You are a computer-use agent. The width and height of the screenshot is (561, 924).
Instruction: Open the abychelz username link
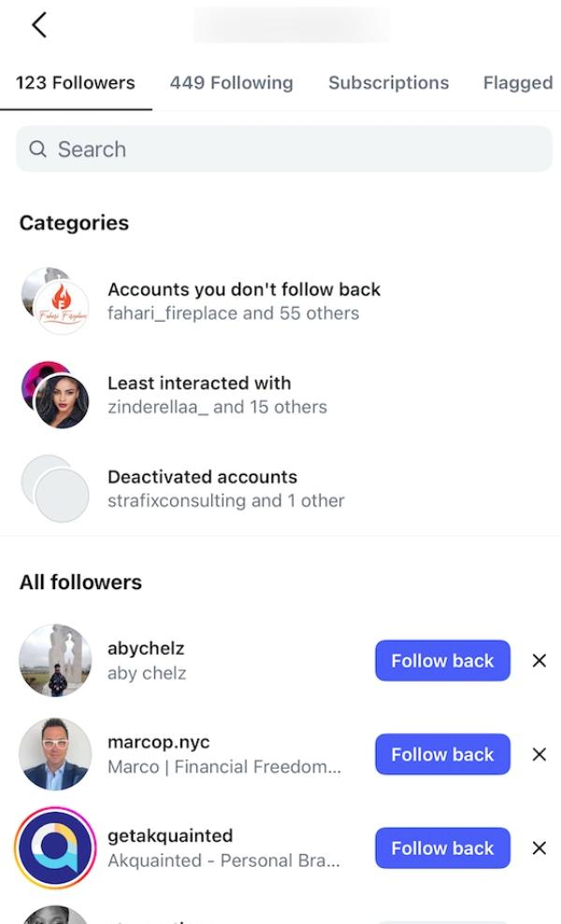(146, 649)
